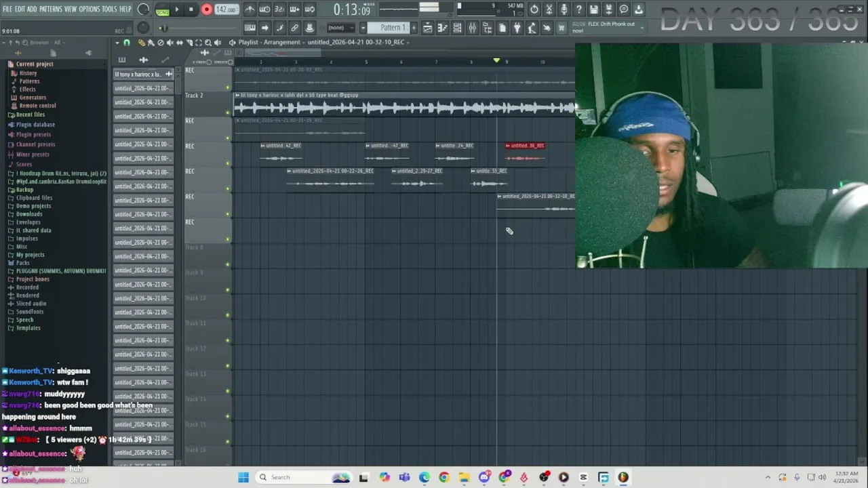The width and height of the screenshot is (868, 488).
Task: Click the countdown before recording icon
Action: click(x=279, y=9)
